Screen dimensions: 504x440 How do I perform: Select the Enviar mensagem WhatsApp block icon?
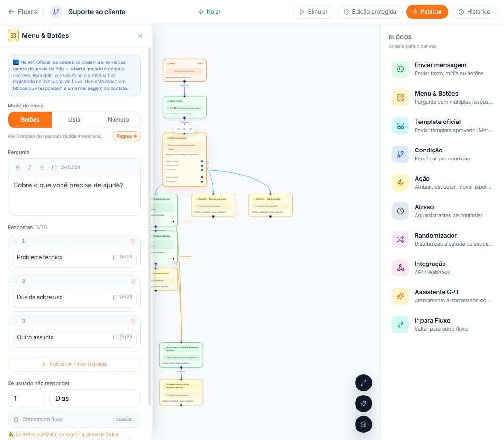[x=400, y=69]
